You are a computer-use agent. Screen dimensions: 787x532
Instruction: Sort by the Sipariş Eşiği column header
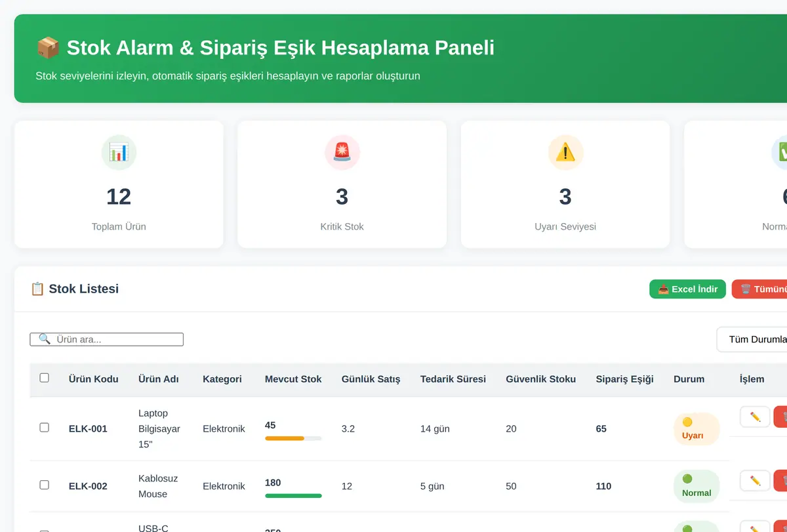(625, 379)
